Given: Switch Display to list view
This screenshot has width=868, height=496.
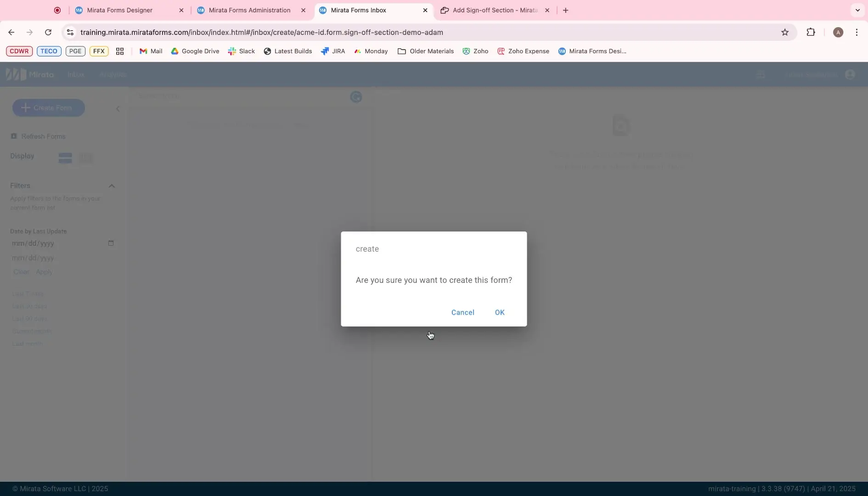Looking at the screenshot, I should click(x=65, y=158).
